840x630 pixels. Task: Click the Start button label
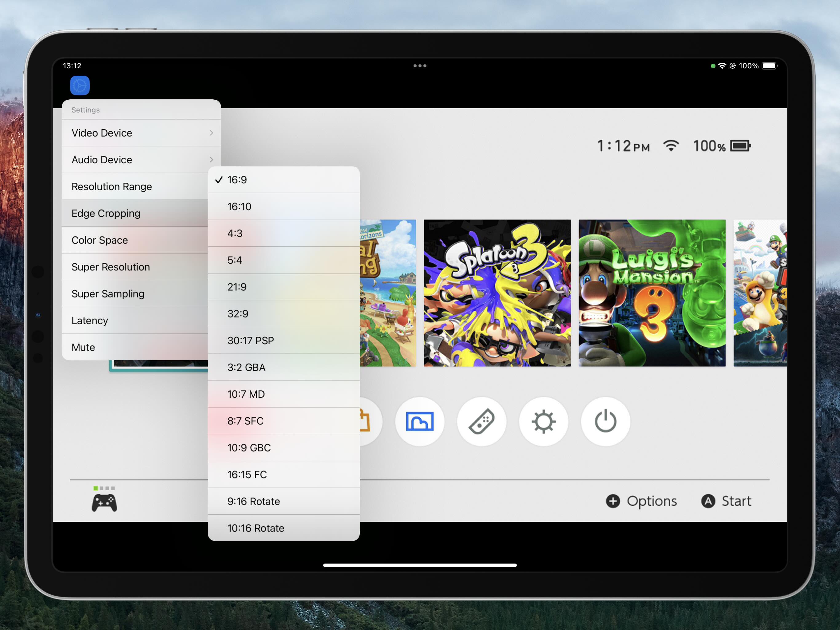pos(736,501)
